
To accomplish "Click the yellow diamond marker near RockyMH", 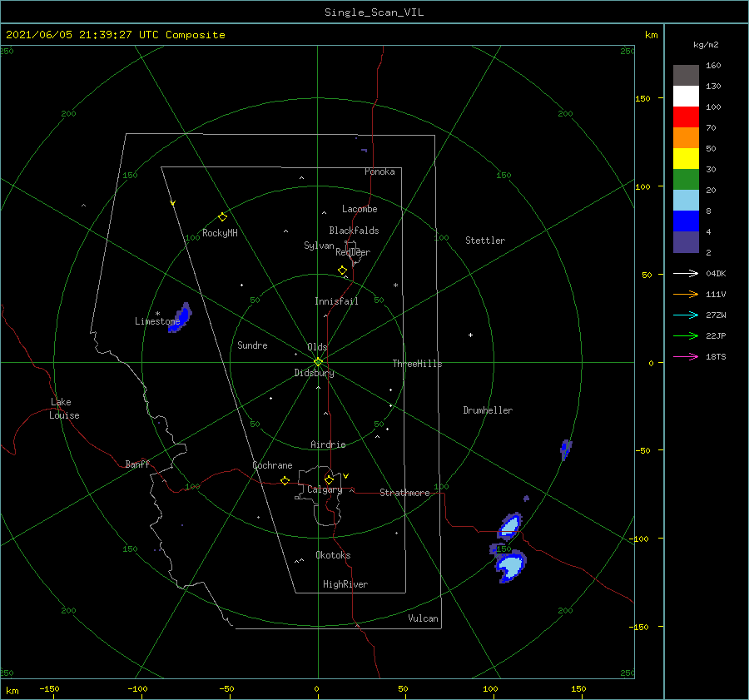I will tap(222, 217).
